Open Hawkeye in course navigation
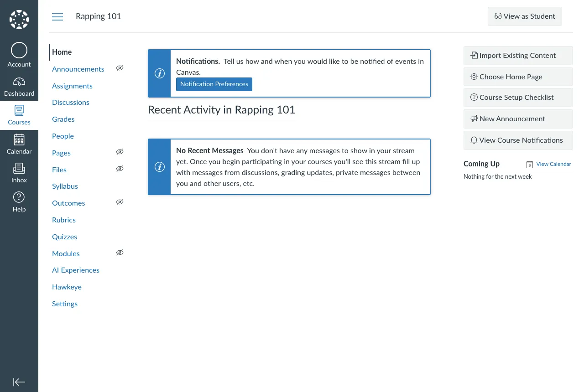Image resolution: width=584 pixels, height=392 pixels. point(67,287)
